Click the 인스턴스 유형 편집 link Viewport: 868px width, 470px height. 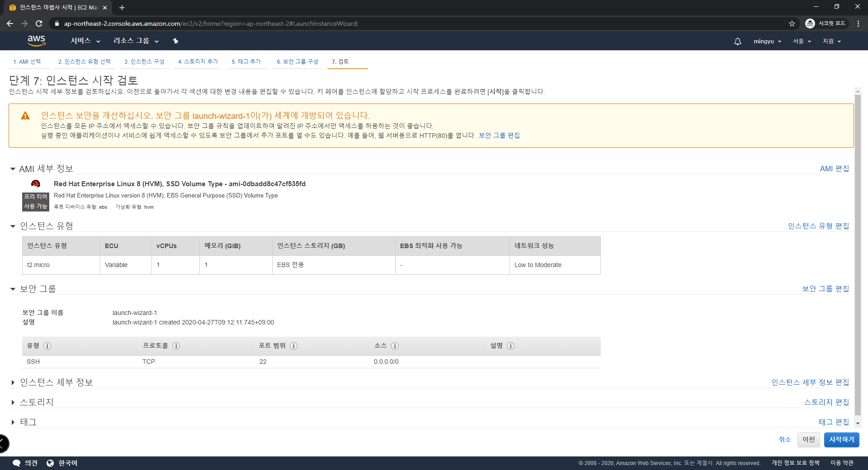tap(818, 226)
